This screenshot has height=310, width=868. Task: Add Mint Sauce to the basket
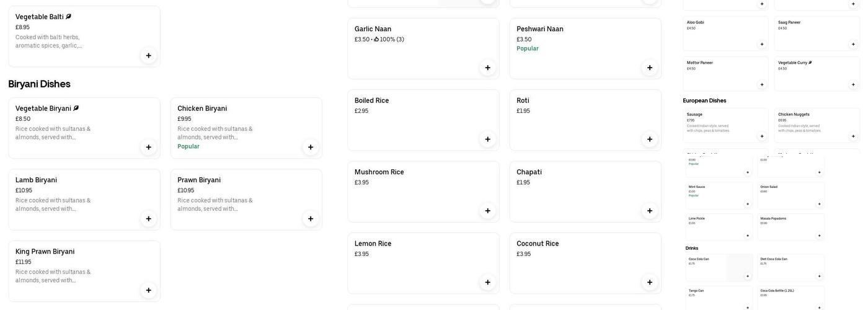tap(748, 204)
